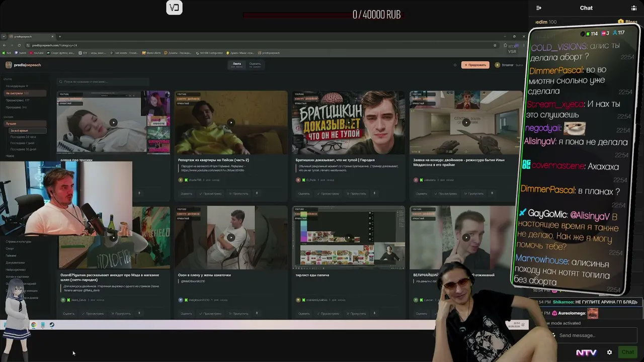Image resolution: width=644 pixels, height=362 pixels.
Task: Open the Документалки category in the sidebar
Action: click(15, 262)
